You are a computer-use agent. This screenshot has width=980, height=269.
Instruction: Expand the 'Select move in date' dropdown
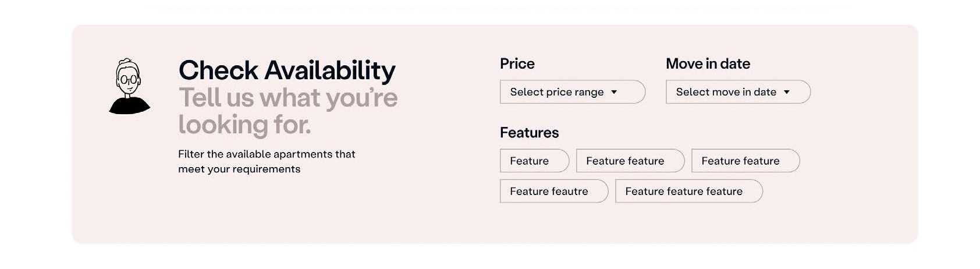coord(737,92)
